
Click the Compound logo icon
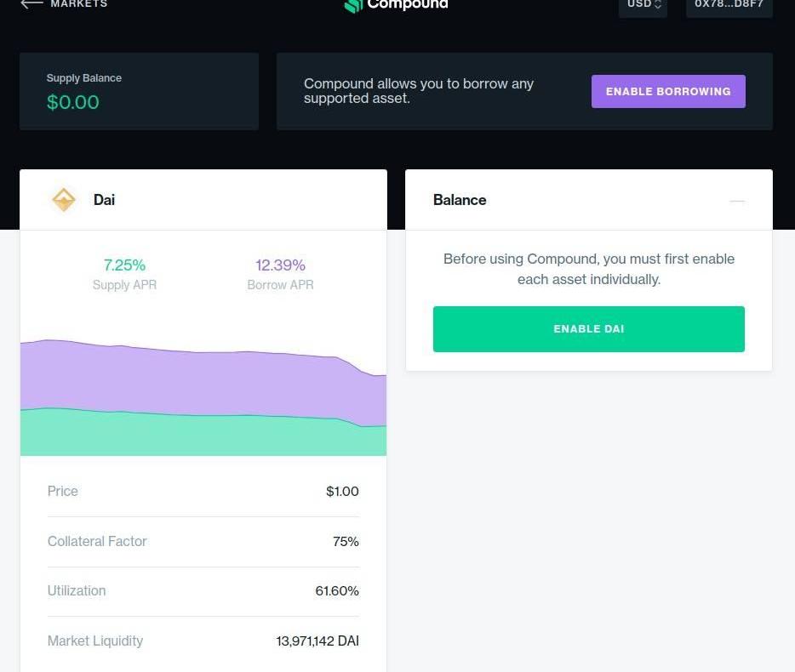352,5
